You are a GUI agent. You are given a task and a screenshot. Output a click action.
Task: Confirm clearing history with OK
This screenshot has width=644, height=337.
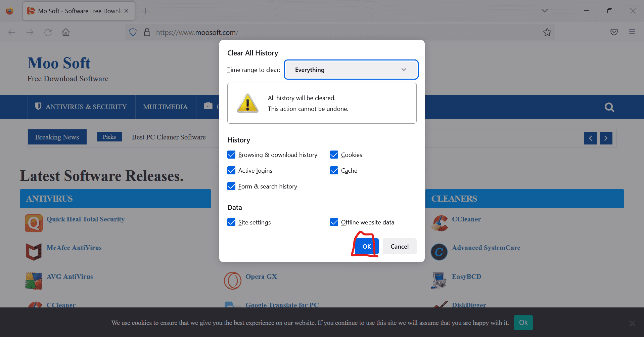(367, 246)
